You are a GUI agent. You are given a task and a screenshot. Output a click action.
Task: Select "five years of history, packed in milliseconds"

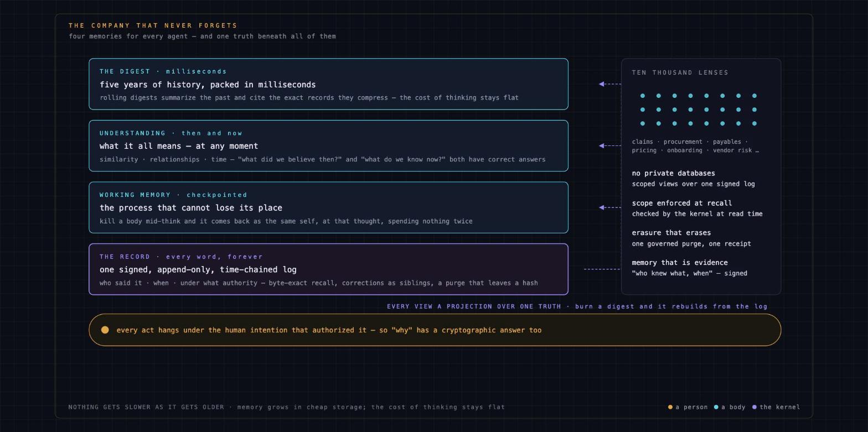click(x=208, y=85)
